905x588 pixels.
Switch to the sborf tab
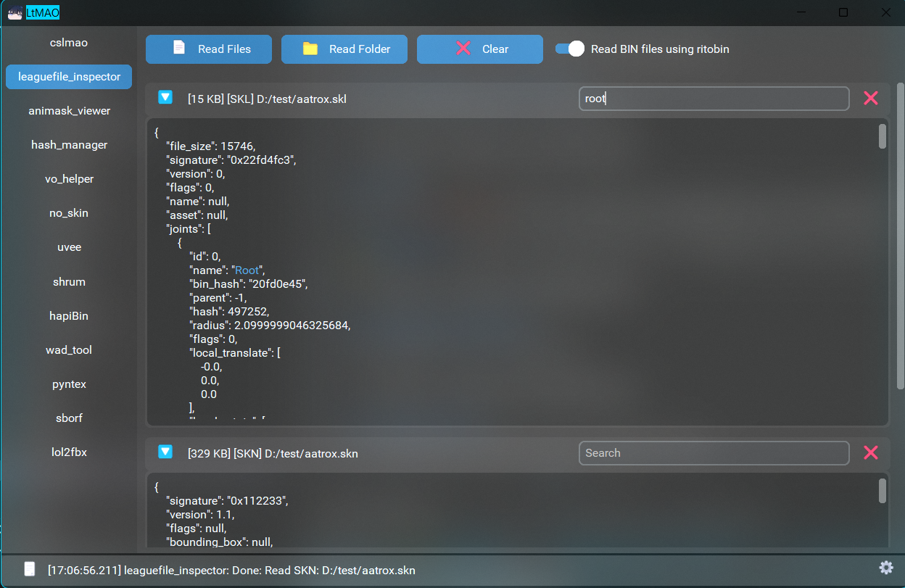(x=69, y=418)
